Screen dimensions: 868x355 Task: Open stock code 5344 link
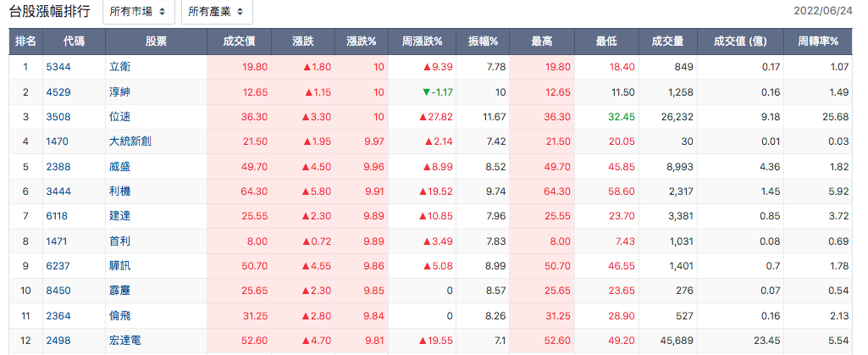(58, 67)
